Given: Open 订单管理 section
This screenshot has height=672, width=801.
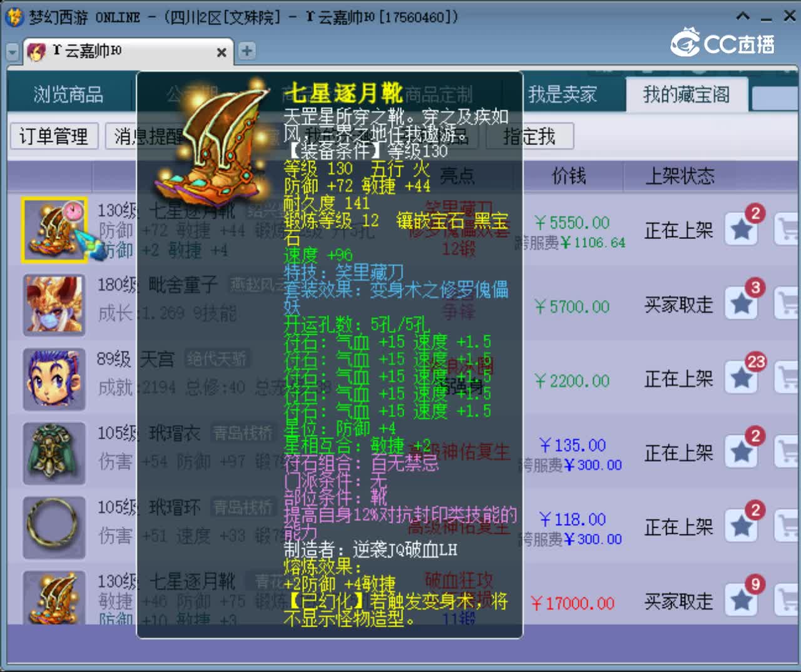Looking at the screenshot, I should point(54,136).
